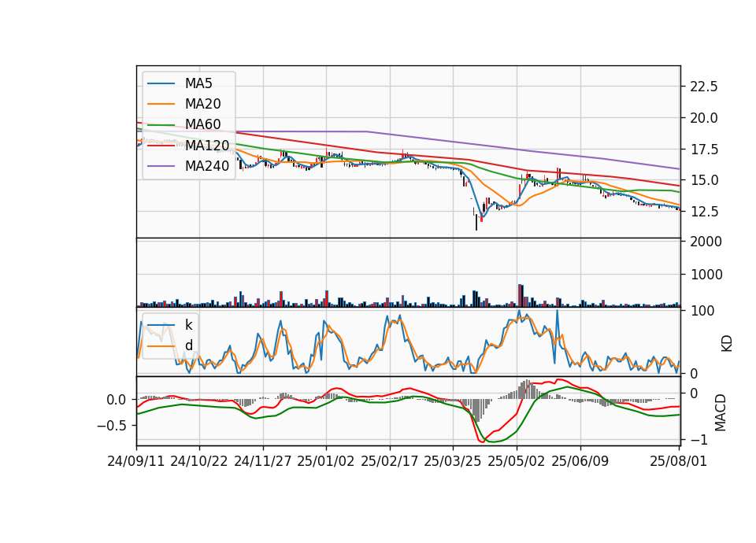Click the −0.5 MACD left axis tick
756x543 pixels.
[111, 426]
